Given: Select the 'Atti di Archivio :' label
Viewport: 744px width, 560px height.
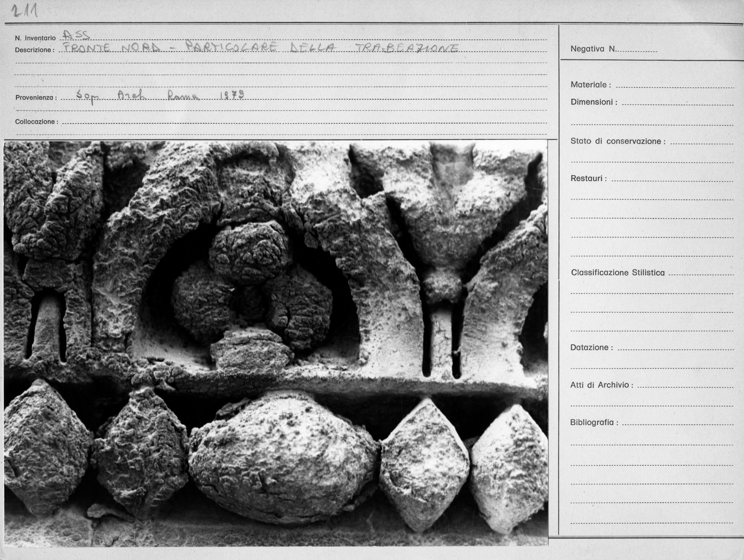Looking at the screenshot, I should pos(602,385).
